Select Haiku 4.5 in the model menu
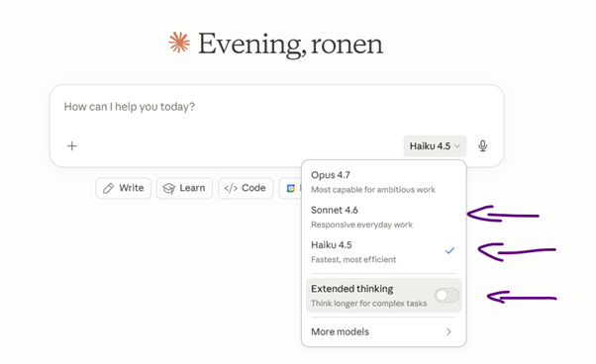596x364 pixels. (x=383, y=252)
